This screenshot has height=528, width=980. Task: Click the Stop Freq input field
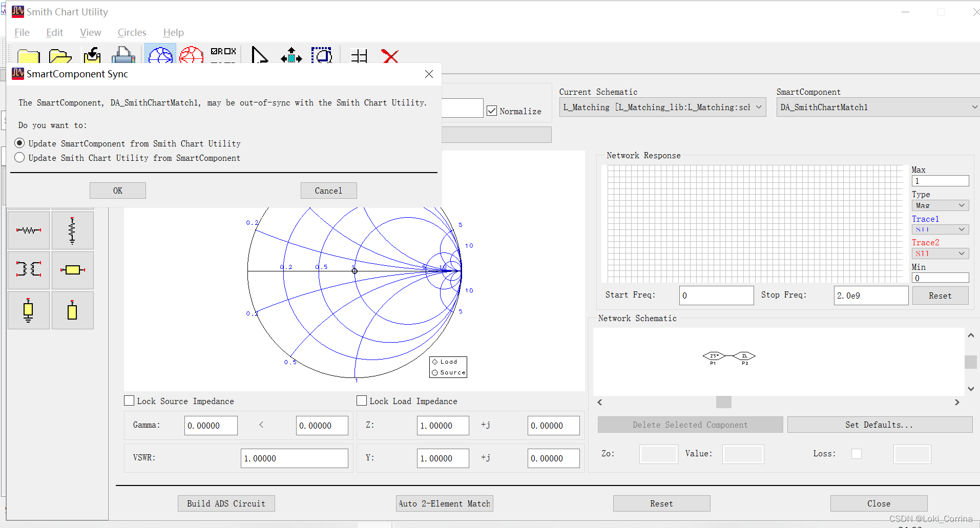click(x=871, y=295)
